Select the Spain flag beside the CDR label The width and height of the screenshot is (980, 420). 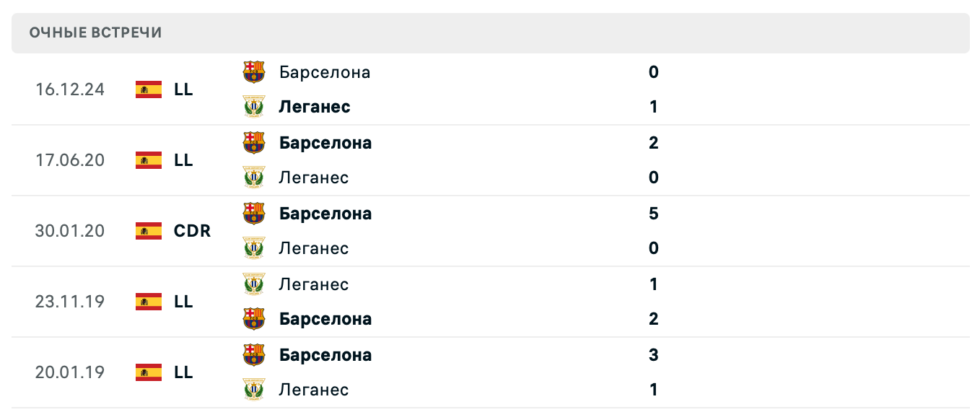[147, 231]
